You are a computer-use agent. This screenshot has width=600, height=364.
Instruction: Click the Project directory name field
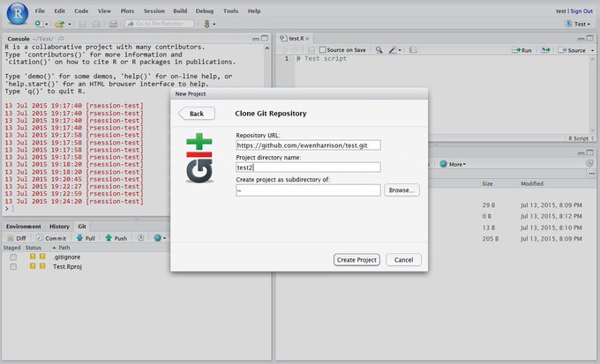[x=308, y=167]
